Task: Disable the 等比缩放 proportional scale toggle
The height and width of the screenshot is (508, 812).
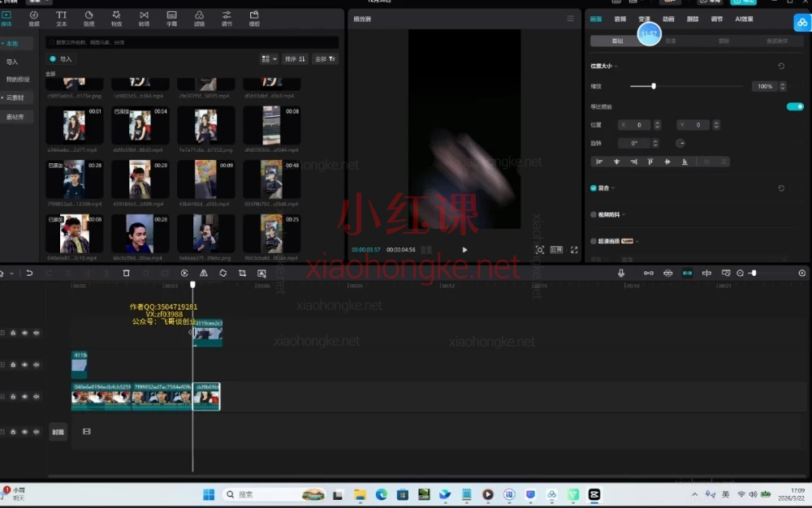Action: [x=793, y=105]
